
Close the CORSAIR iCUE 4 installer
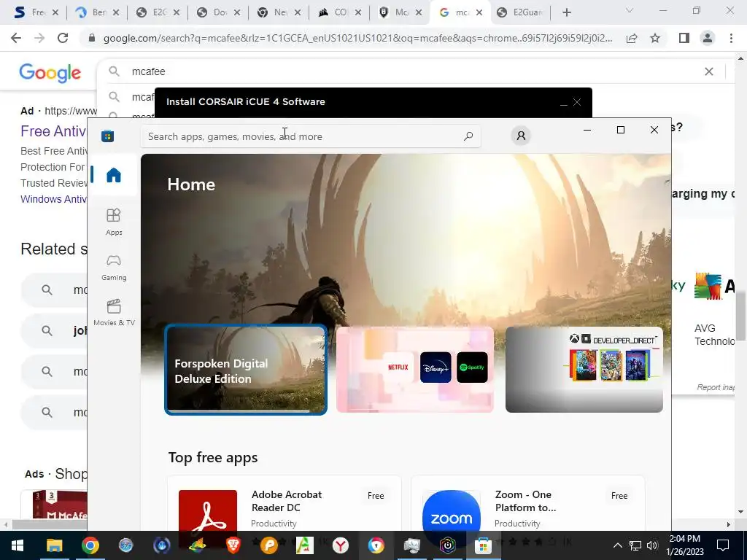point(577,102)
